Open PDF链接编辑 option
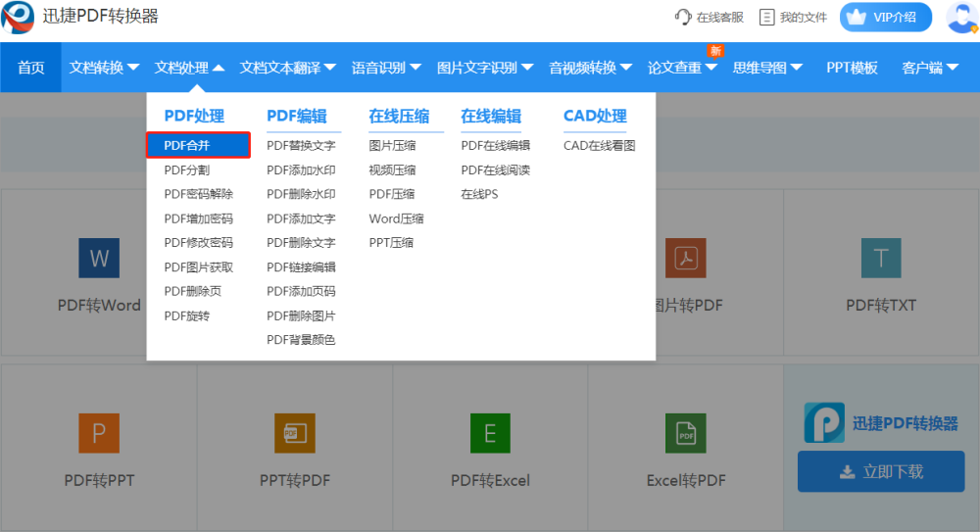Image resolution: width=980 pixels, height=532 pixels. pyautogui.click(x=301, y=266)
